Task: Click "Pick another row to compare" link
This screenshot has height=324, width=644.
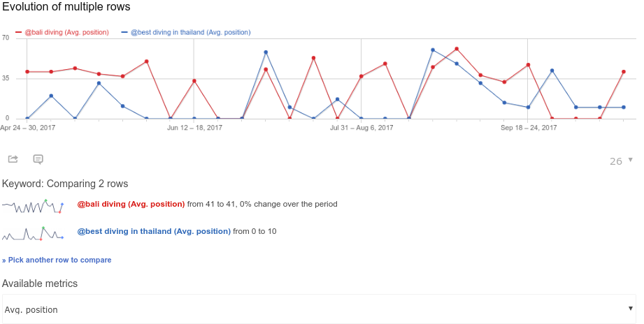Action: (57, 260)
